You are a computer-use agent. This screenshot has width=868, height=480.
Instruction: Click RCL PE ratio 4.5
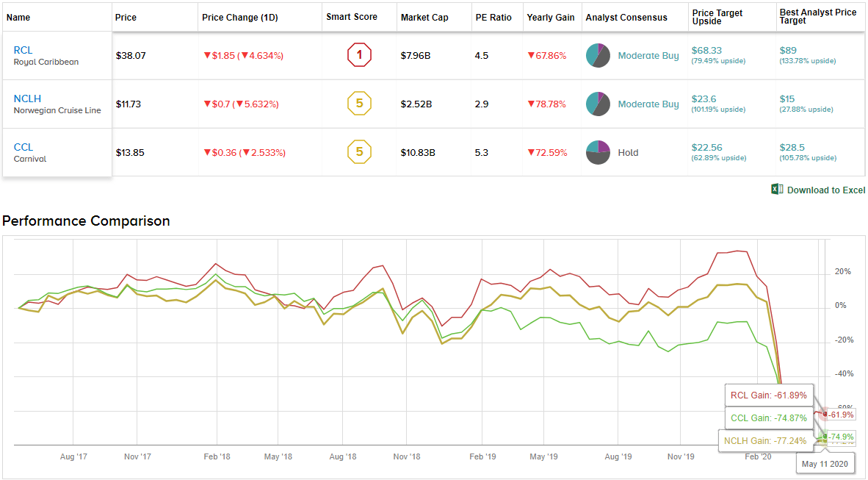coord(482,55)
